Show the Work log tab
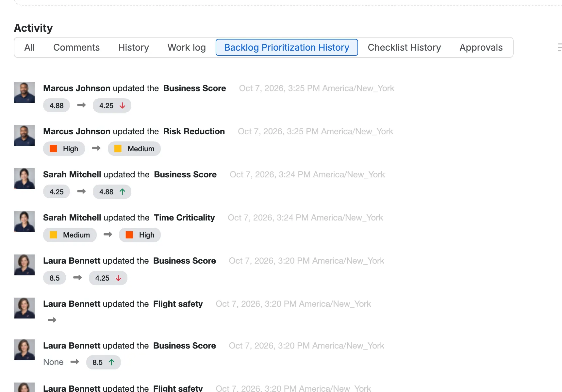The width and height of the screenshot is (562, 392). [187, 47]
